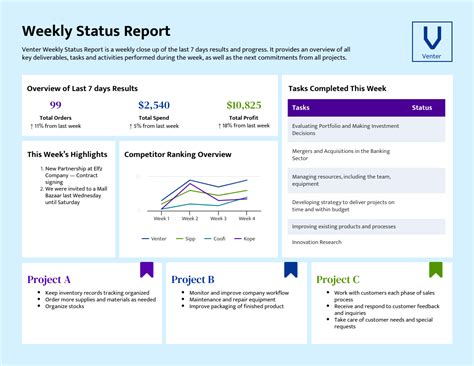Click the Kope legend entry in chart
The width and height of the screenshot is (474, 366).
pyautogui.click(x=245, y=239)
